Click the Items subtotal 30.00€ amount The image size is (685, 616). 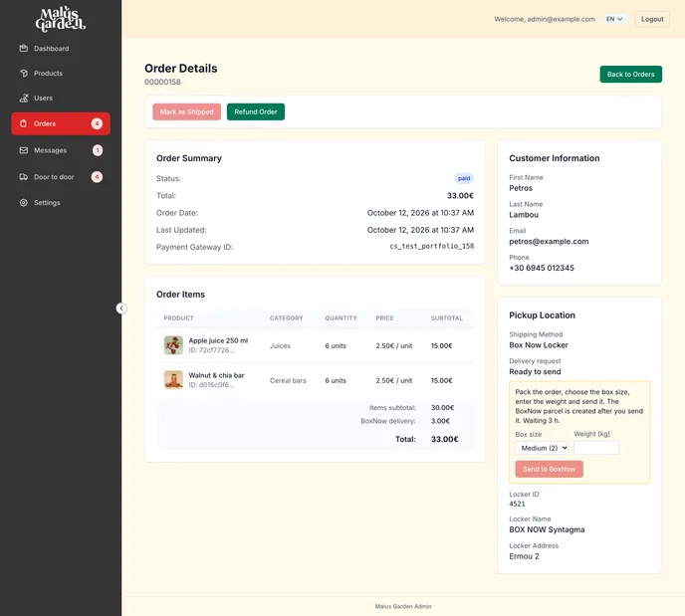pyautogui.click(x=442, y=408)
